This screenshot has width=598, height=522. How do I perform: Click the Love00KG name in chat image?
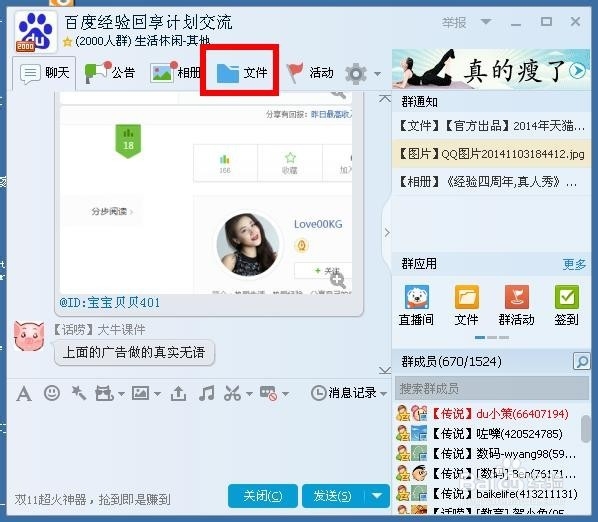click(x=318, y=224)
